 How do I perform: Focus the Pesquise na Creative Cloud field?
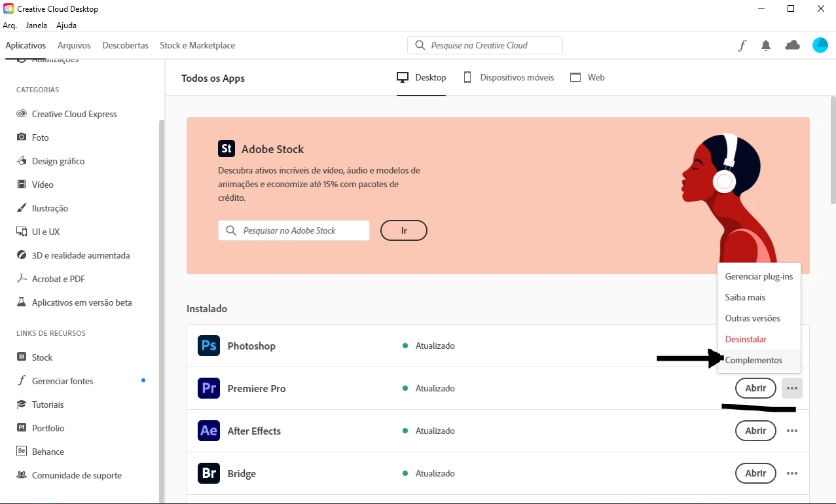click(x=485, y=45)
